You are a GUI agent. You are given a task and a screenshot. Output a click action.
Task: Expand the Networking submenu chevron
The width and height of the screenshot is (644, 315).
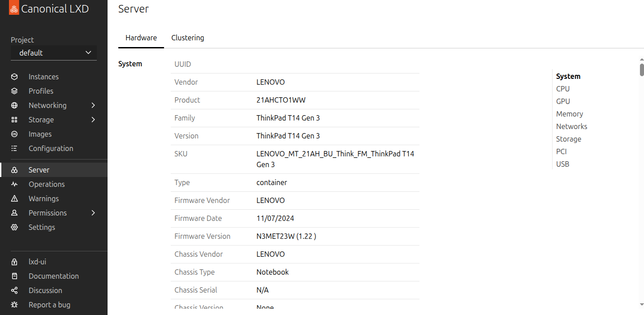[x=93, y=105]
